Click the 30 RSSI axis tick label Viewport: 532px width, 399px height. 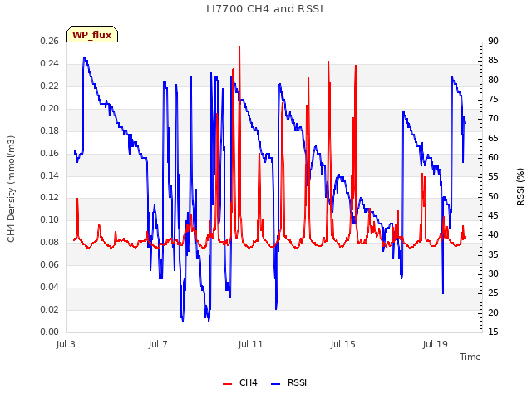[x=493, y=273]
